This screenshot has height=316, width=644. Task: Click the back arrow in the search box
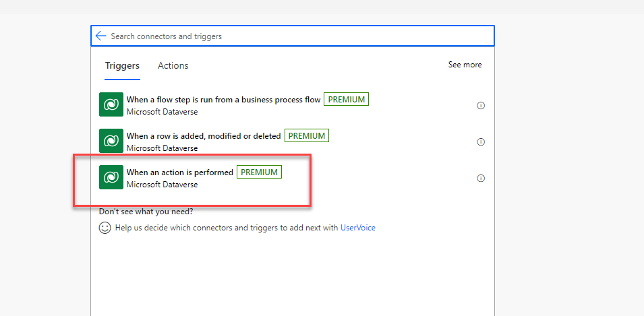point(100,36)
